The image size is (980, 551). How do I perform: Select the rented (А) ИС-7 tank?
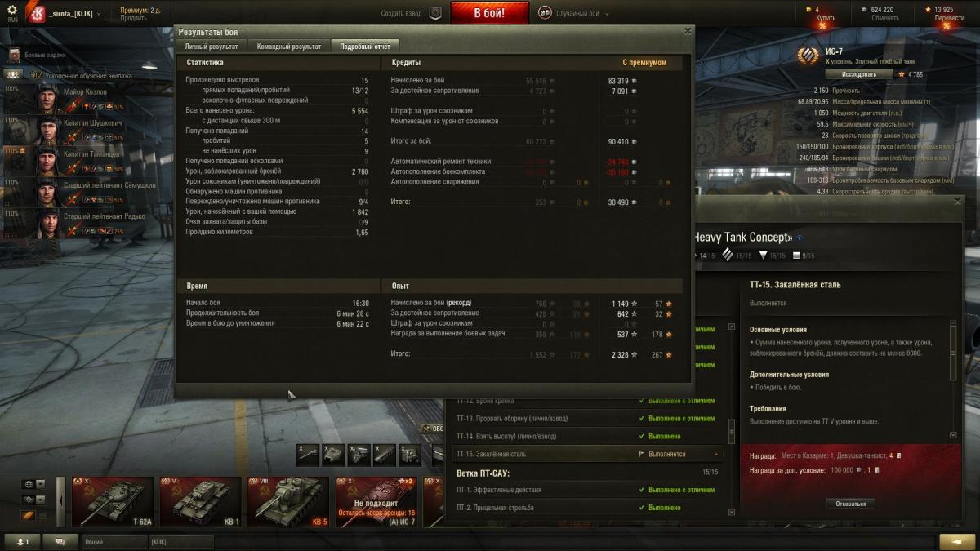click(375, 501)
